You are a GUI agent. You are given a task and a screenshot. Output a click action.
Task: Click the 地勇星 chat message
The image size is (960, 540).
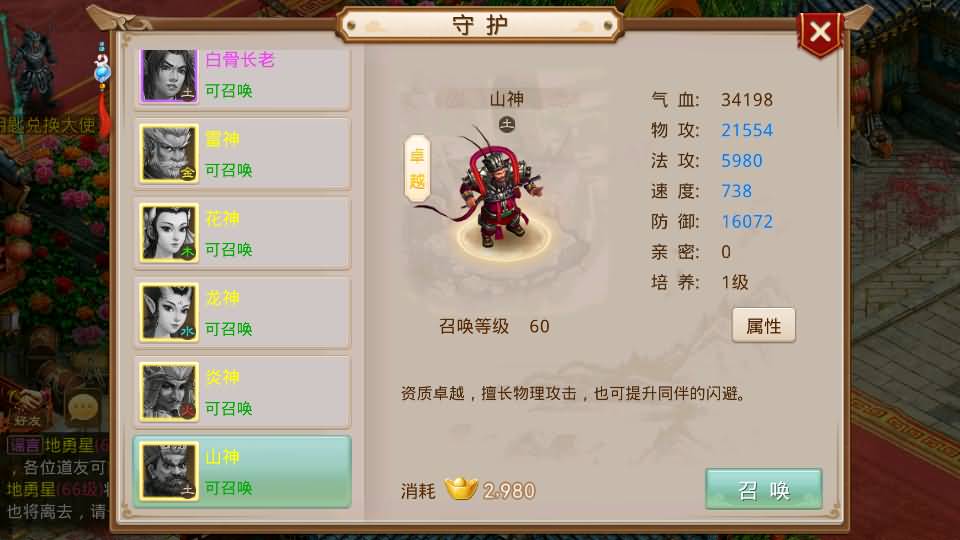click(56, 478)
